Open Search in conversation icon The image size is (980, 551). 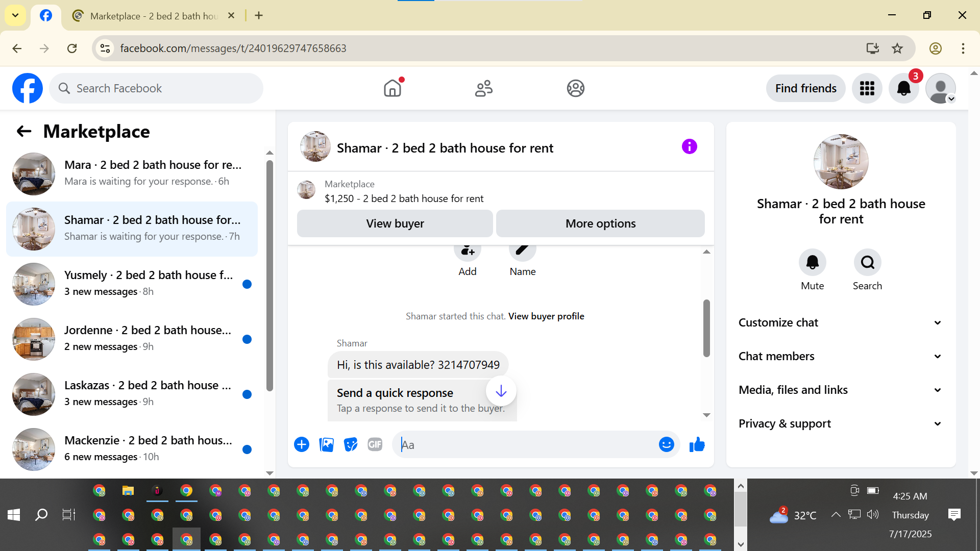[867, 262]
